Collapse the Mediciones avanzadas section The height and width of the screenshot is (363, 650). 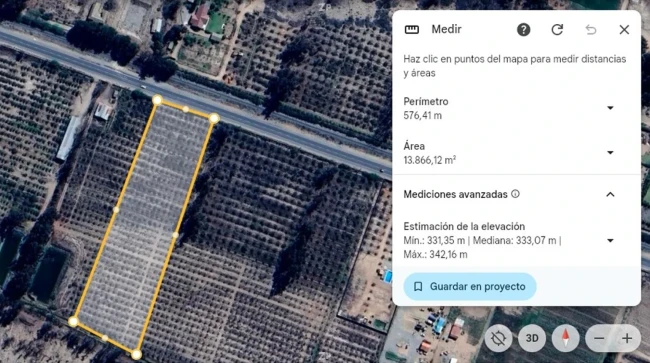(x=610, y=194)
